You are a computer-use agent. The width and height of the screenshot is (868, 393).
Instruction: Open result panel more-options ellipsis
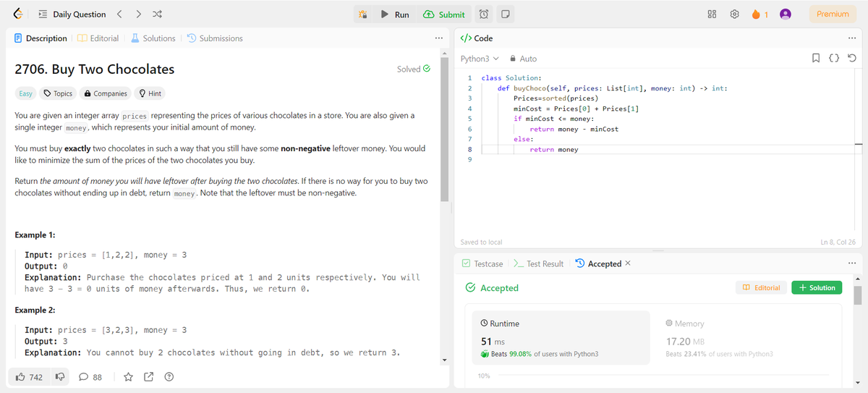click(x=852, y=263)
